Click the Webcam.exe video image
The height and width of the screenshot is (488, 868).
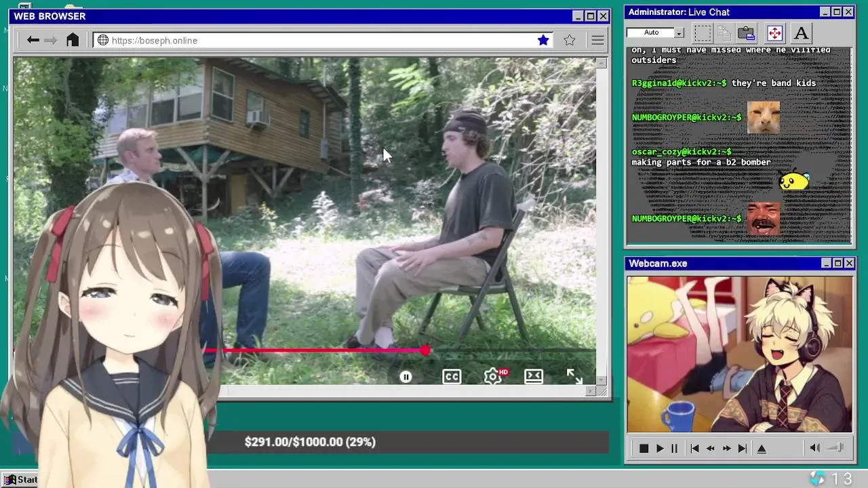(739, 354)
